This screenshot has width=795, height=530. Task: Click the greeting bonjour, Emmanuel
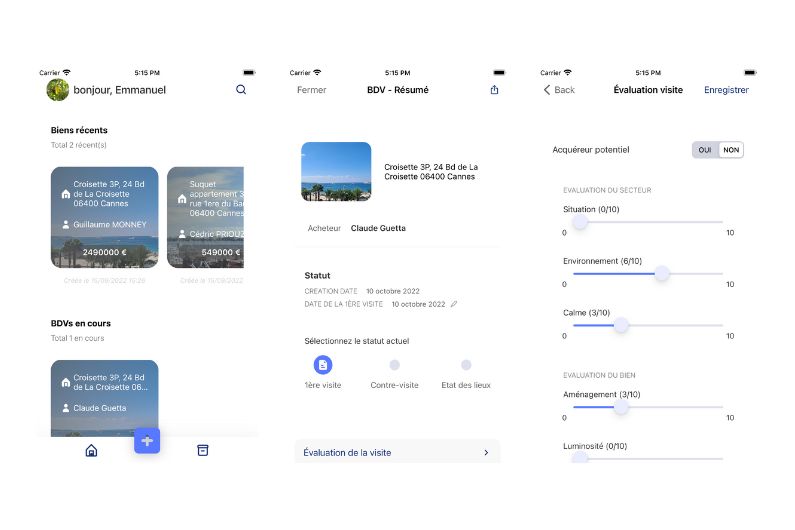point(120,90)
